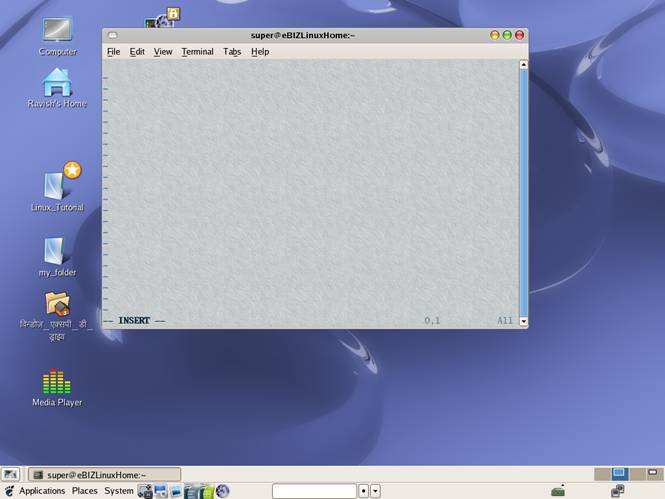This screenshot has width=665, height=499.
Task: Open the Tabs menu
Action: [232, 52]
